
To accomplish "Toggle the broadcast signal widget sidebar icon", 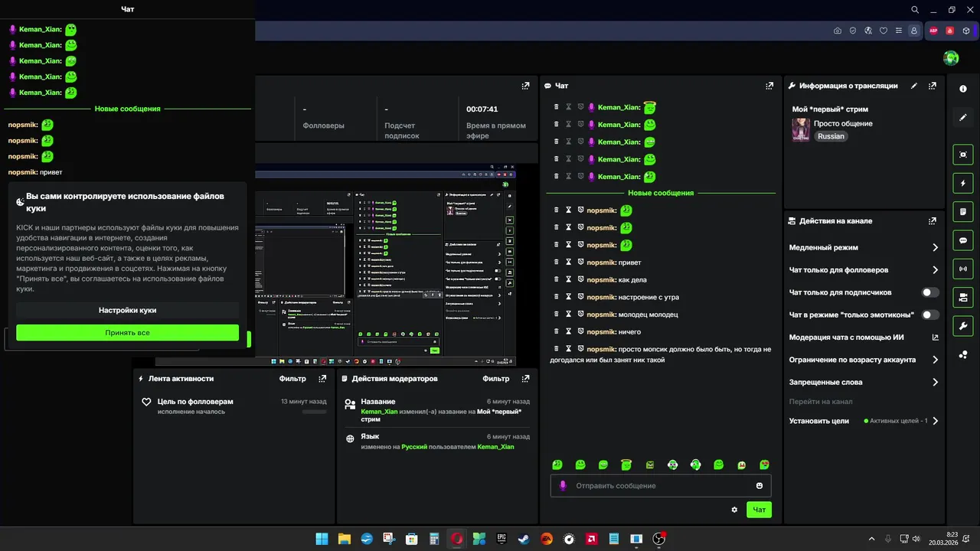I will tap(963, 269).
